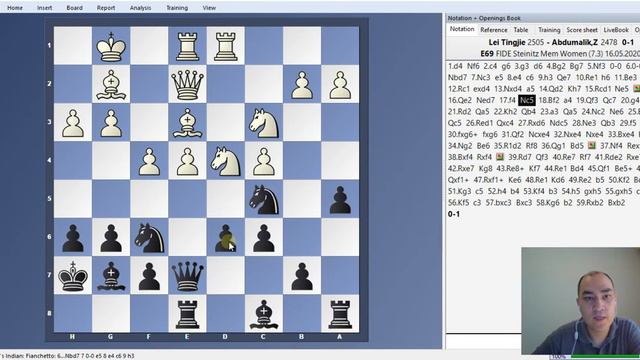Select the black king on h7
This screenshot has height=360, width=640.
[x=73, y=276]
